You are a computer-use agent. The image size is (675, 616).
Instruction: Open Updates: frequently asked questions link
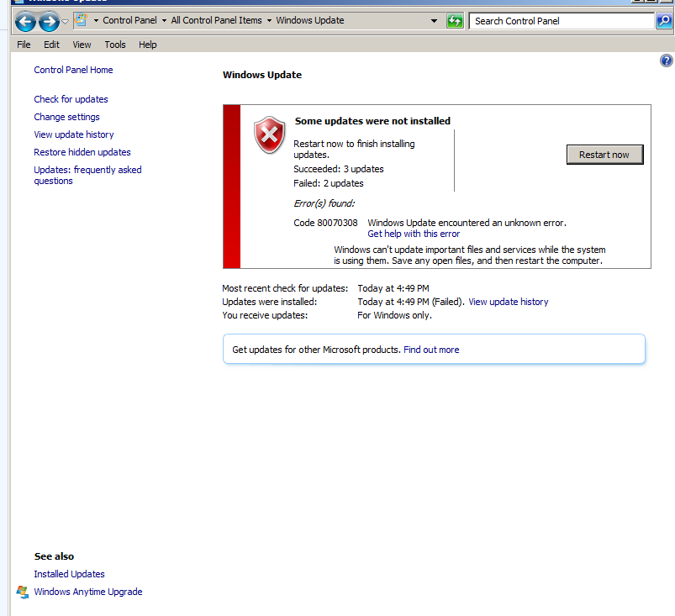(x=87, y=175)
